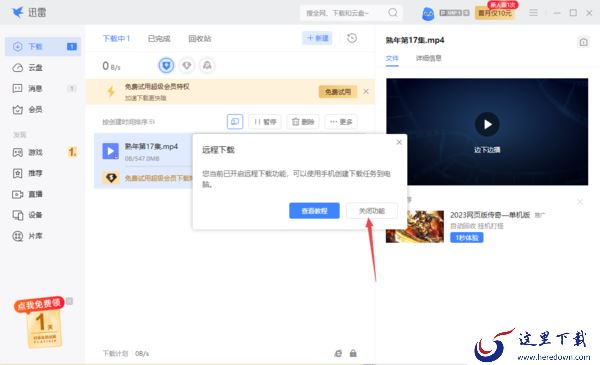Open the hamburger main menu
Image resolution: width=600 pixels, height=365 pixels.
pos(533,13)
